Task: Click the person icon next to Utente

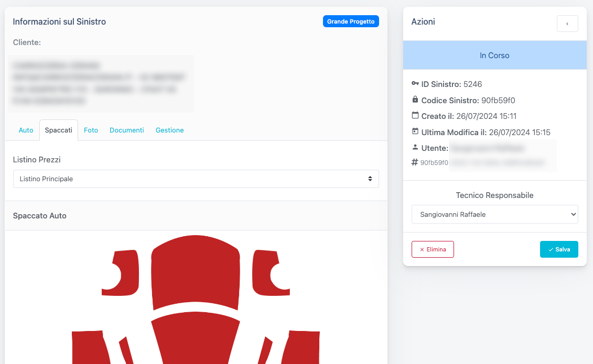Action: [x=415, y=148]
